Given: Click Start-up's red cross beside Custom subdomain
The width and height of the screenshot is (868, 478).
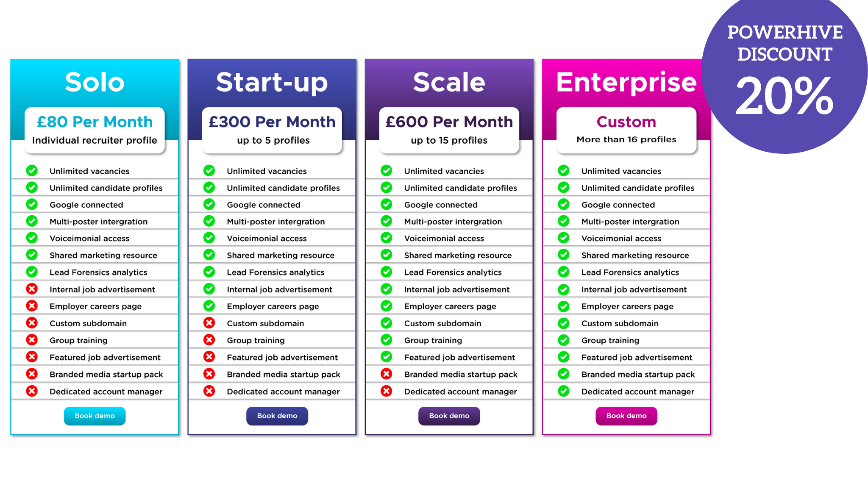Looking at the screenshot, I should [209, 323].
